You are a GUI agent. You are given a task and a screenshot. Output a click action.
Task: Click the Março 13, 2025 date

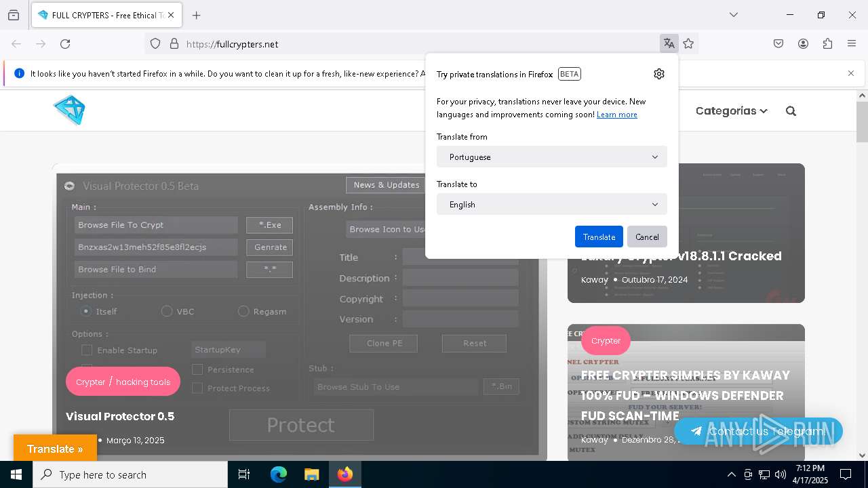[135, 441]
